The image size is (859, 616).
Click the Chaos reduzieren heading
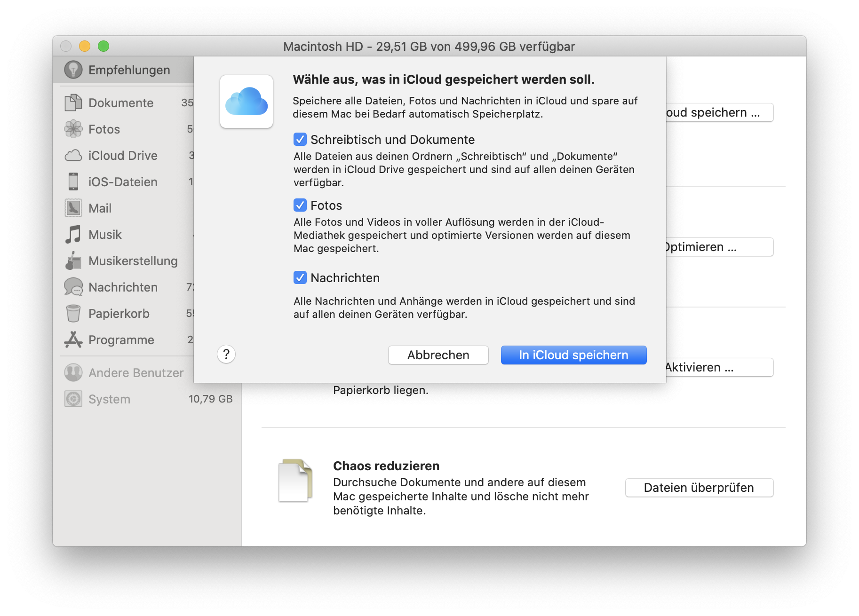[386, 466]
